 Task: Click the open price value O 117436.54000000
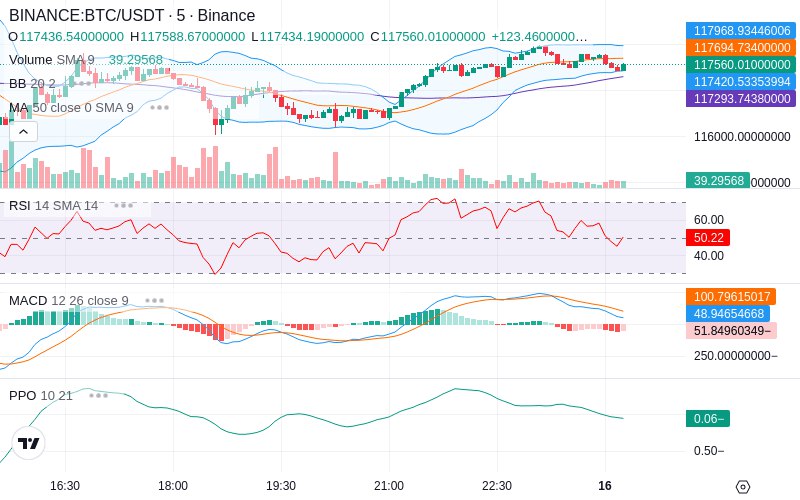(66, 37)
